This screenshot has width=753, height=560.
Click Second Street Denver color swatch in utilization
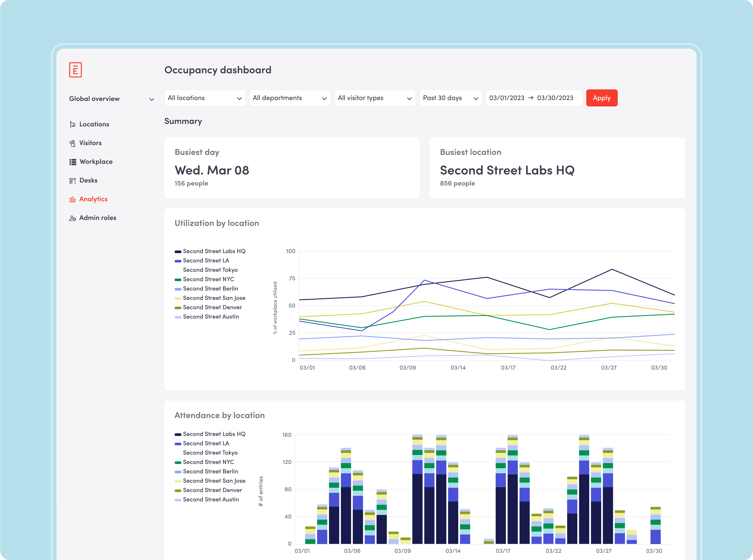click(178, 308)
